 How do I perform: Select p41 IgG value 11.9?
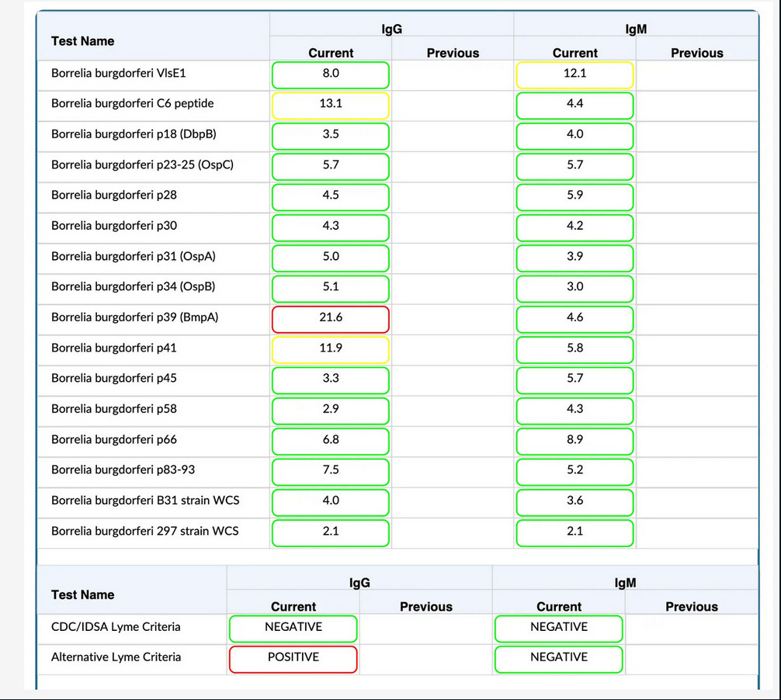331,350
